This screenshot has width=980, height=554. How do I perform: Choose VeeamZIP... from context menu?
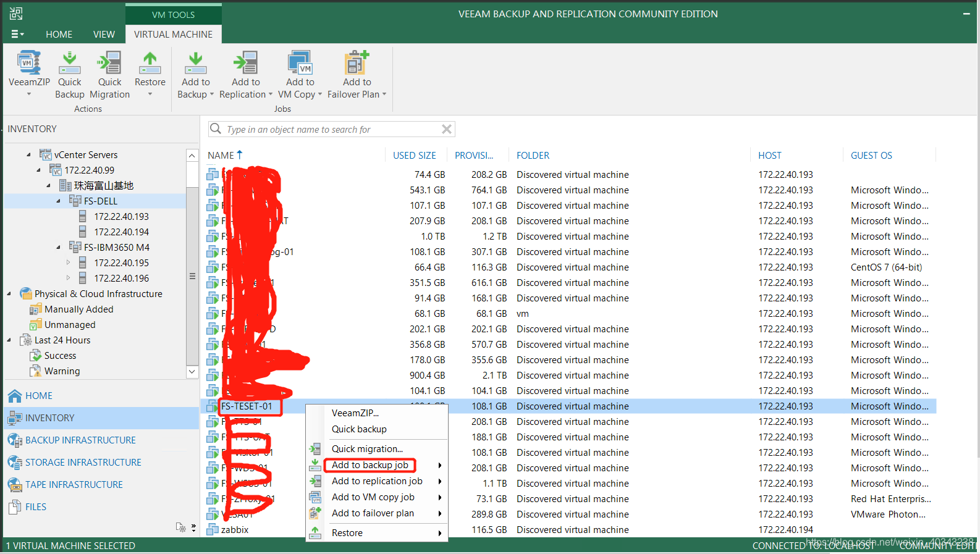(x=355, y=413)
